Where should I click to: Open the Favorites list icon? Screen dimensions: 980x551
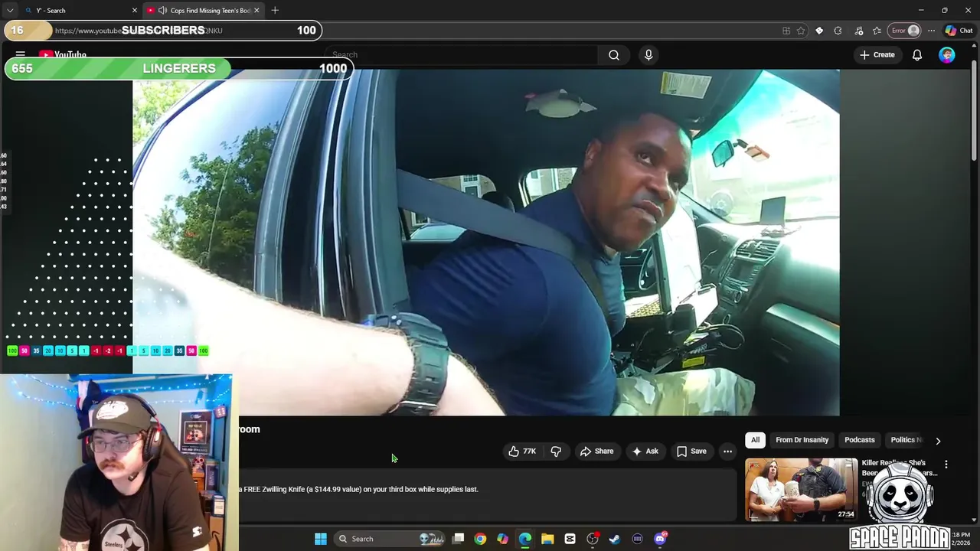pos(877,31)
